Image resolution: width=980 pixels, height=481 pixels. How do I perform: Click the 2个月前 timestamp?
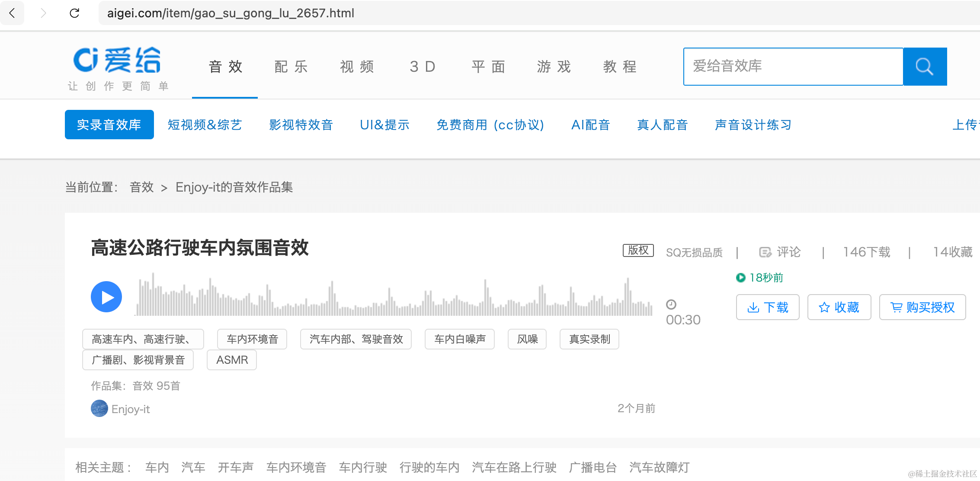click(x=637, y=408)
